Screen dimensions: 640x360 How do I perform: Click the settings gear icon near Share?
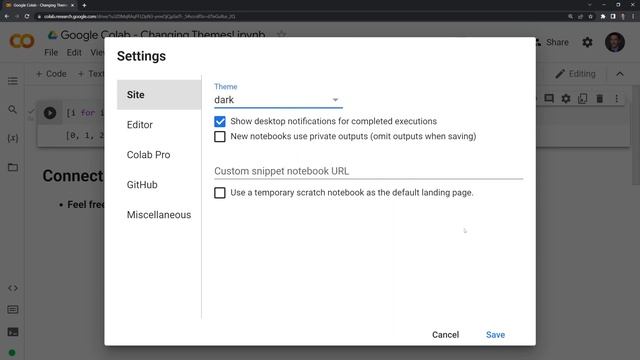coord(587,42)
